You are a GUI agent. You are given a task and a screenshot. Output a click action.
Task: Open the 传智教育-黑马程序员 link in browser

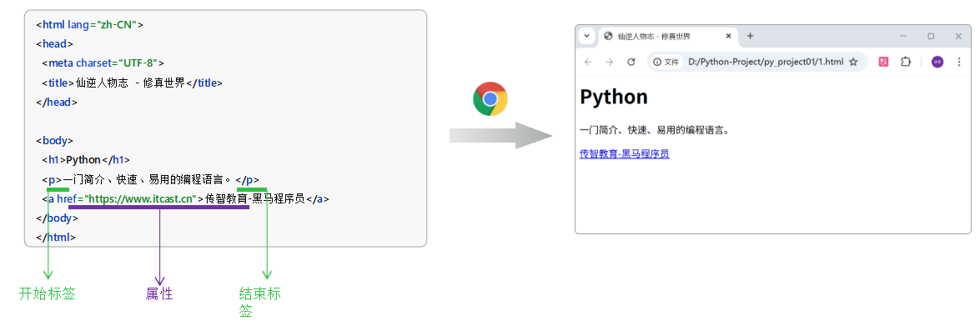coord(625,153)
